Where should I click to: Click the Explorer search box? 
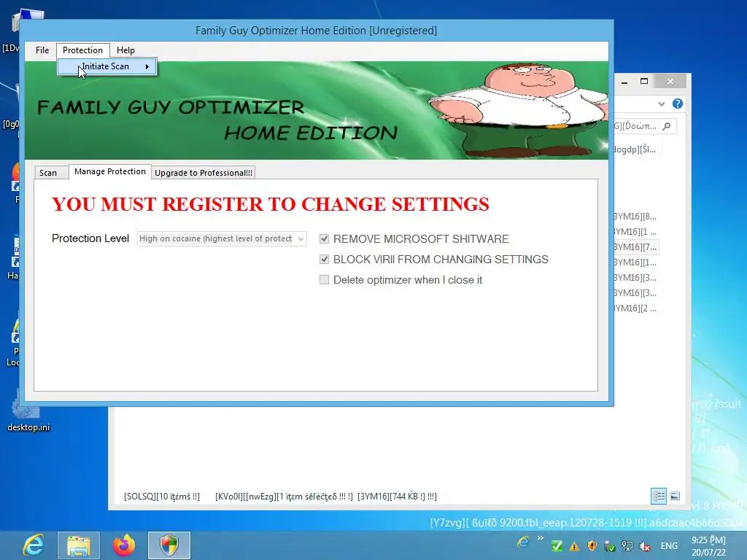click(x=645, y=126)
